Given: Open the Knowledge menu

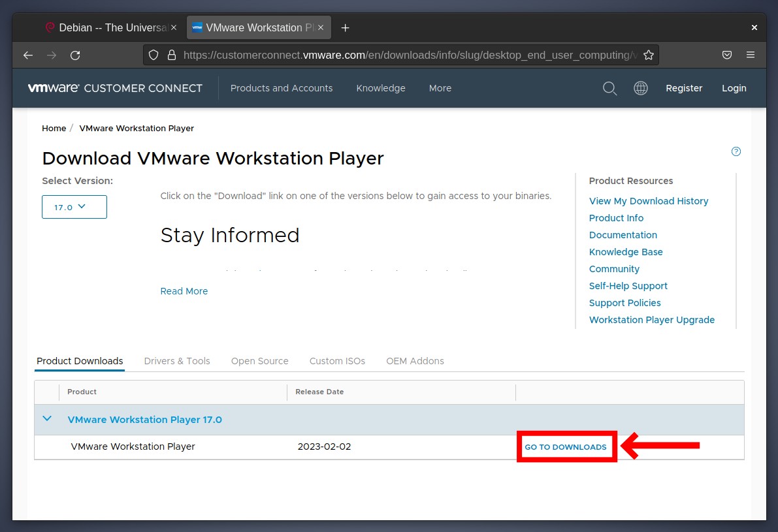Looking at the screenshot, I should (381, 88).
